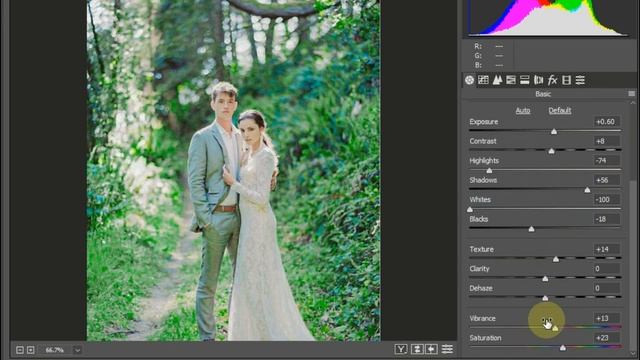Click the Exposure slider handle
Image resolution: width=640 pixels, height=360 pixels.
click(554, 131)
